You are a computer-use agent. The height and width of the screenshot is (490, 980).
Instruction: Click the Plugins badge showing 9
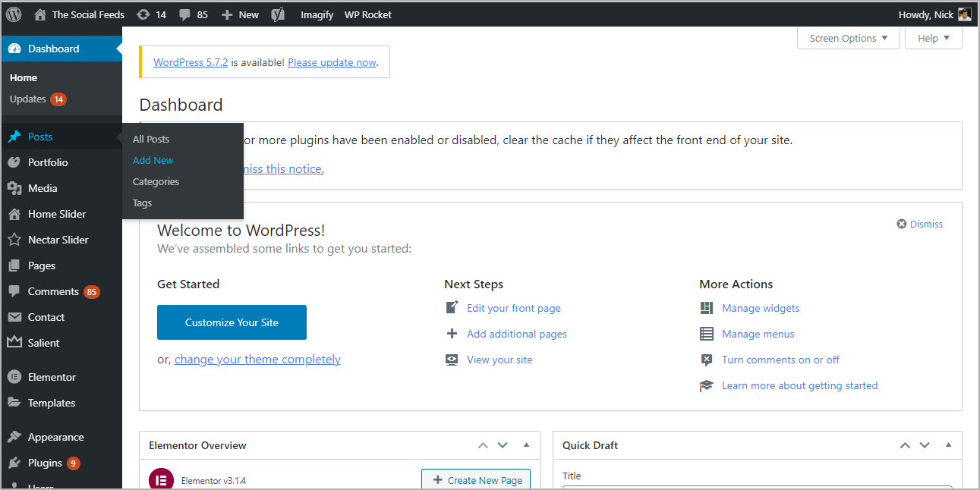[x=73, y=463]
